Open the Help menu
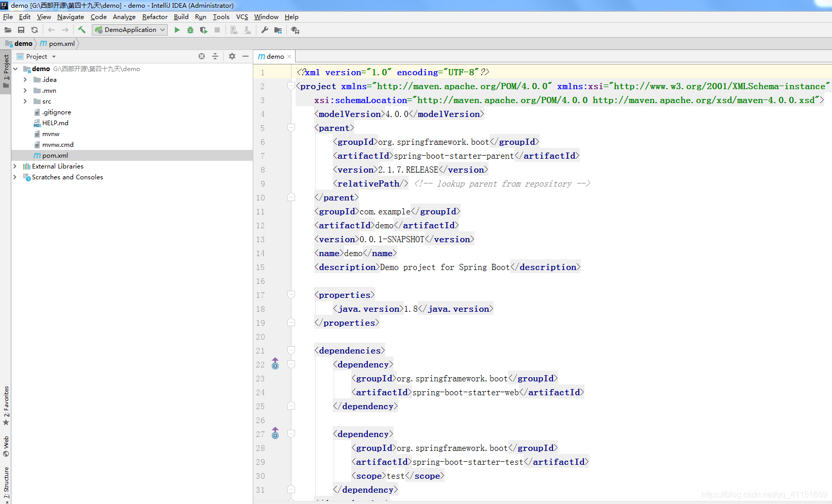 pyautogui.click(x=291, y=16)
